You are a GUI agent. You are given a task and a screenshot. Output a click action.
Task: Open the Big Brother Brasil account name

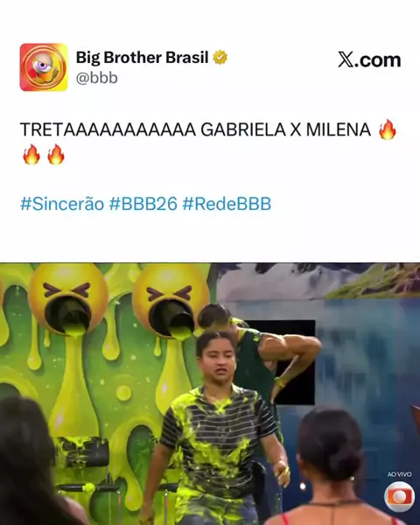click(x=143, y=57)
